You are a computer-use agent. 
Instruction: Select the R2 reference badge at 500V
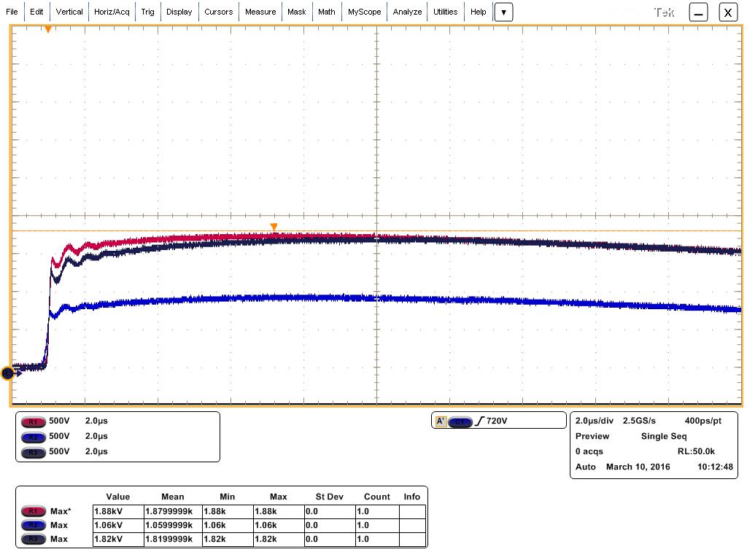click(x=31, y=437)
